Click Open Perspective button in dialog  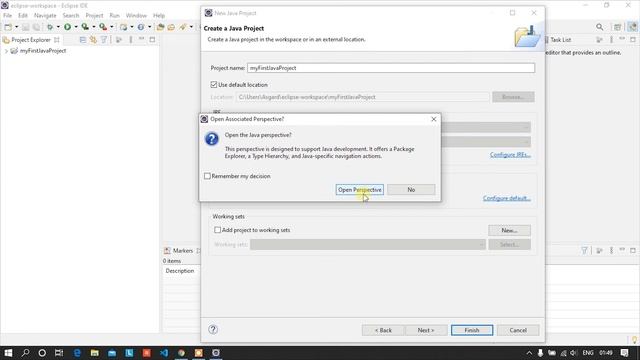point(360,189)
